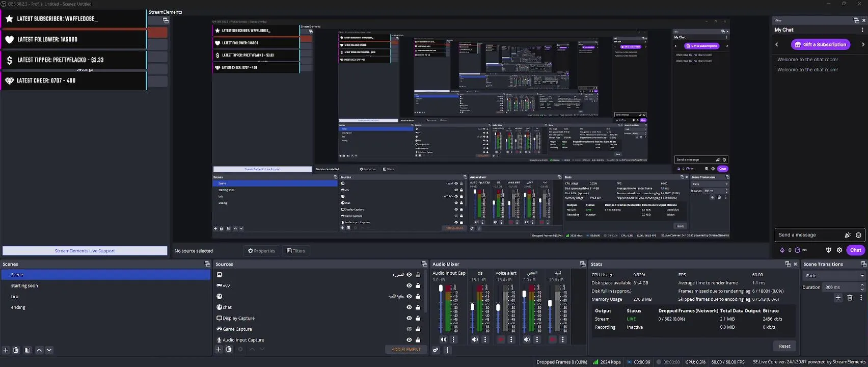Select the Display Capture source row
This screenshot has width=868, height=367.
click(x=320, y=318)
